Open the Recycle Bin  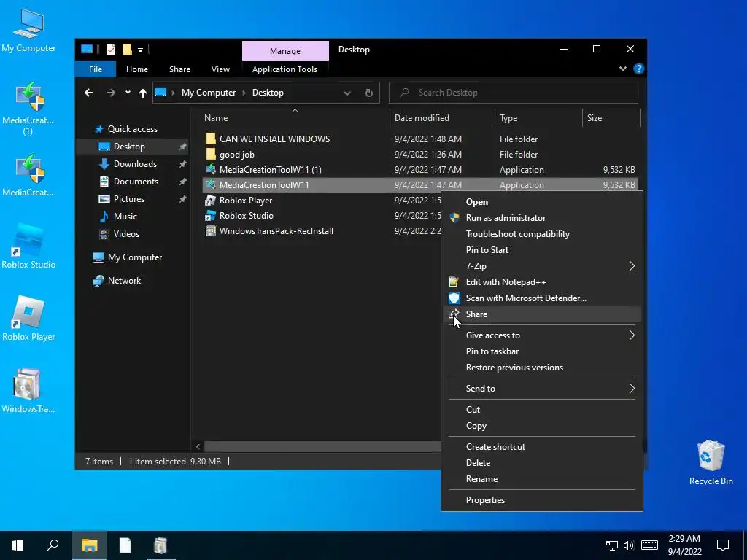click(711, 463)
